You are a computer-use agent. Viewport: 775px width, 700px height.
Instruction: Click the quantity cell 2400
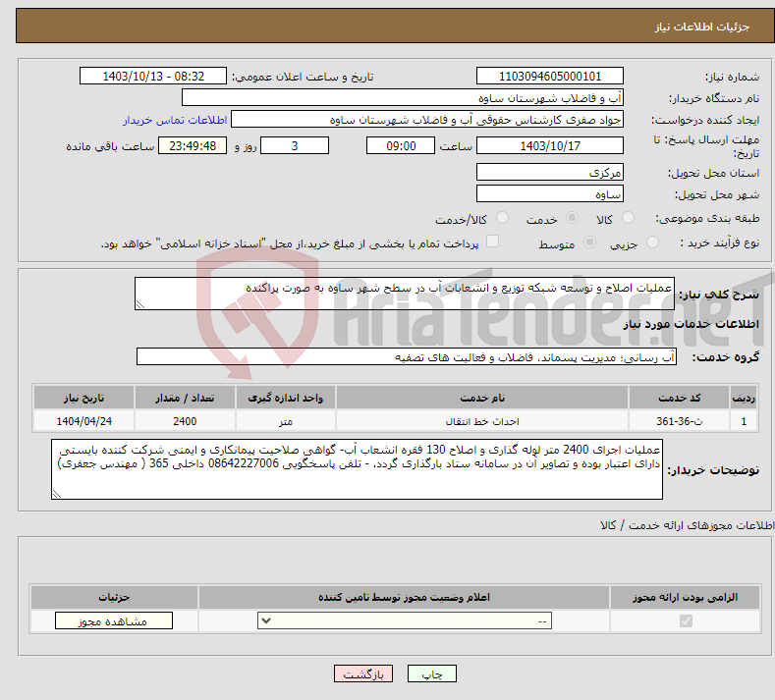click(185, 421)
